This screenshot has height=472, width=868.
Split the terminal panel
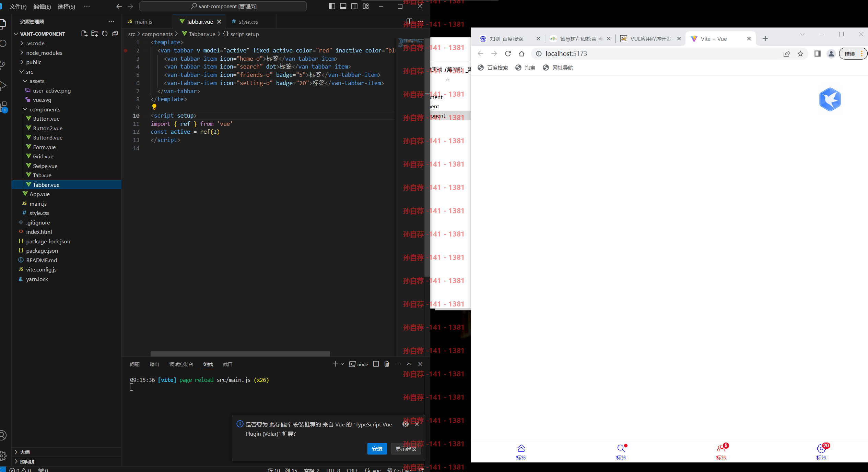coord(376,364)
